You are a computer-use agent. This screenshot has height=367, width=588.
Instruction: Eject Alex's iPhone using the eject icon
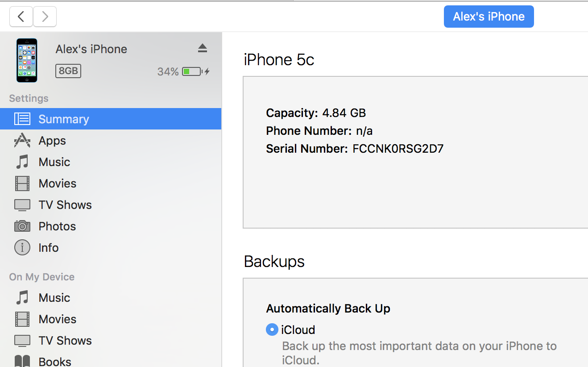(x=203, y=48)
